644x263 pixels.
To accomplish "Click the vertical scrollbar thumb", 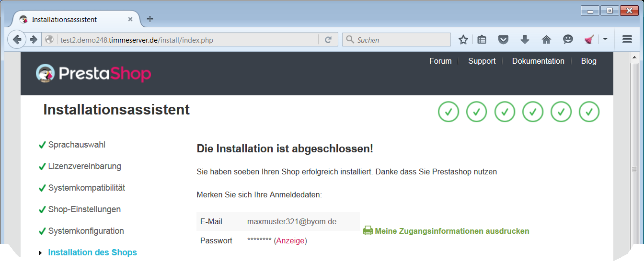I will (x=634, y=169).
